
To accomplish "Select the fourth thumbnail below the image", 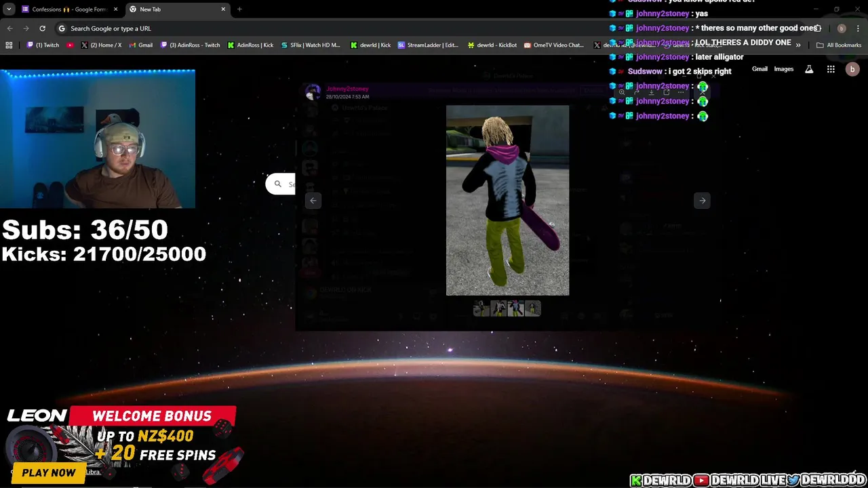I will click(532, 308).
